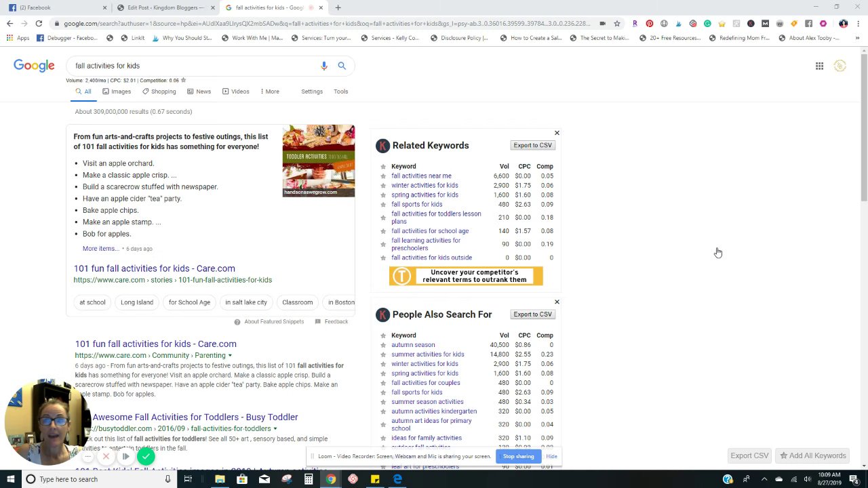Star the 'fall sports for kids' related keyword
The image size is (868, 488).
(383, 205)
